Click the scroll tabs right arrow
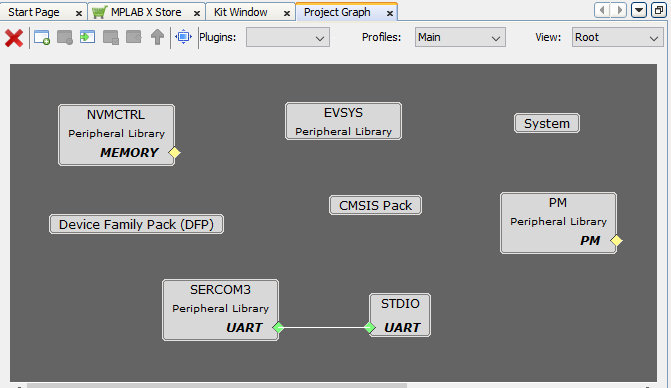Image resolution: width=671 pixels, height=388 pixels. [x=619, y=10]
